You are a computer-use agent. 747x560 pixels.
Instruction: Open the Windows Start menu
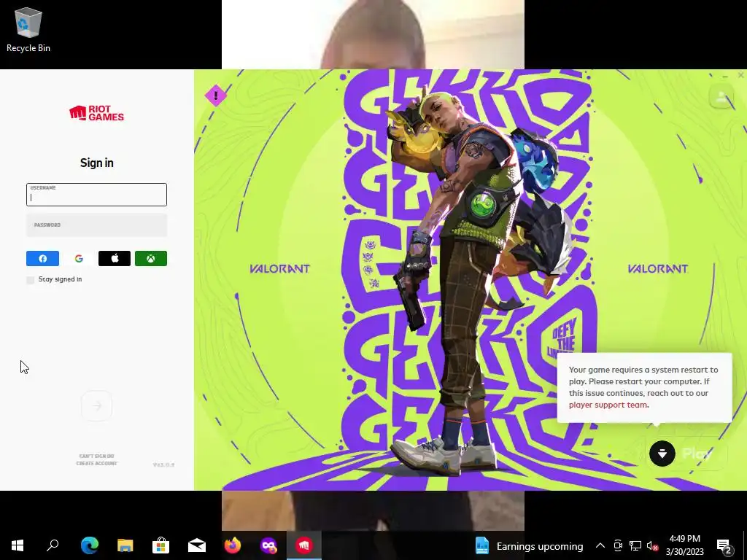pos(18,545)
